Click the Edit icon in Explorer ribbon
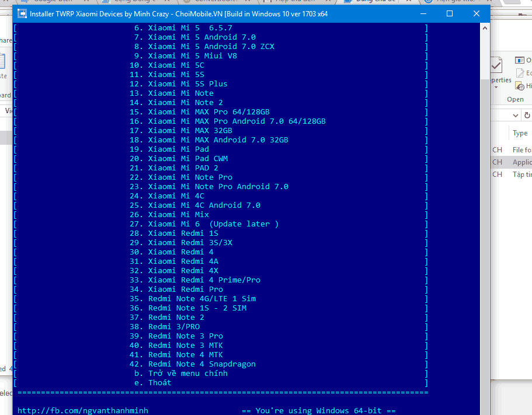Image resolution: width=532 pixels, height=415 pixels. [x=520, y=73]
